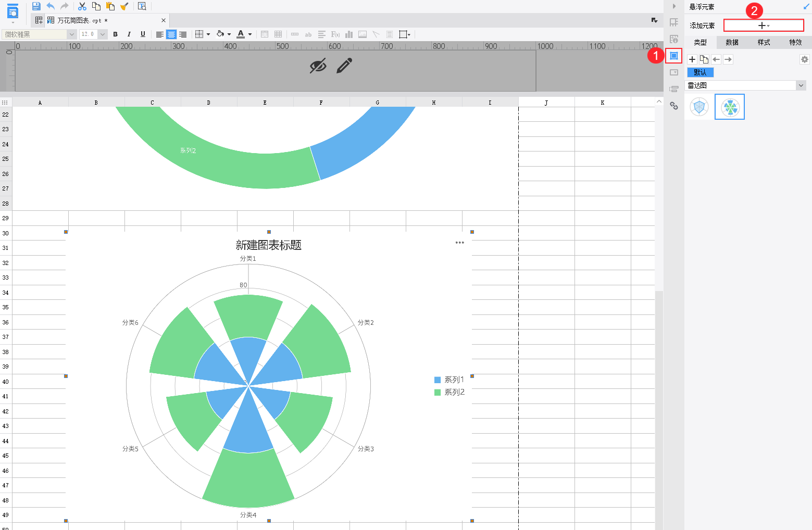Toggle center alignment button
The height and width of the screenshot is (530, 812).
coord(171,34)
